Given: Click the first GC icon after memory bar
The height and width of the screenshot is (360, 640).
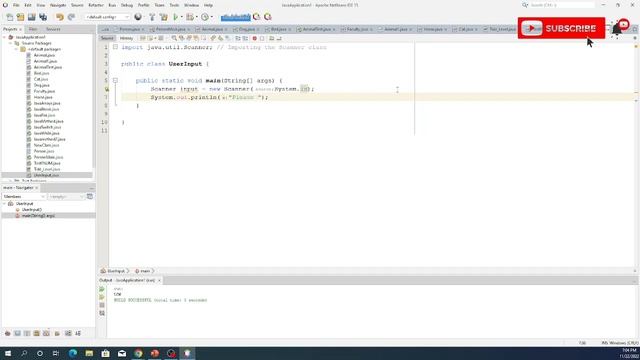Looking at the screenshot, I should click(x=257, y=17).
